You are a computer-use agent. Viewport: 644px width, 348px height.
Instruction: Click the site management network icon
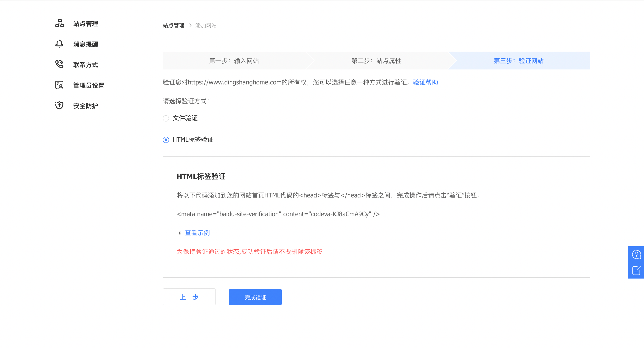click(59, 23)
